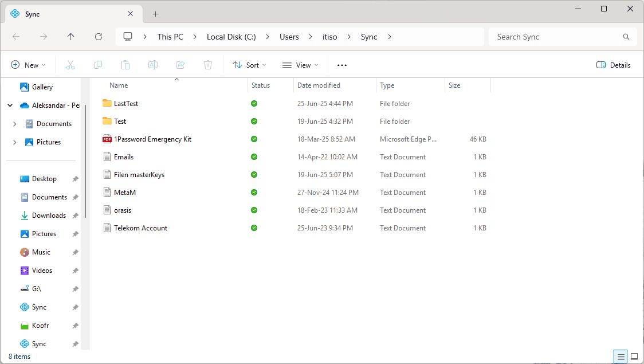Open Koofr in navigation pane
644x364 pixels.
[40, 326]
